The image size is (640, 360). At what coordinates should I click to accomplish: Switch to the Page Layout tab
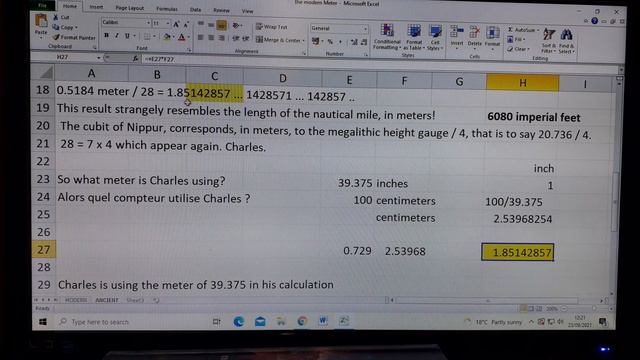(130, 8)
